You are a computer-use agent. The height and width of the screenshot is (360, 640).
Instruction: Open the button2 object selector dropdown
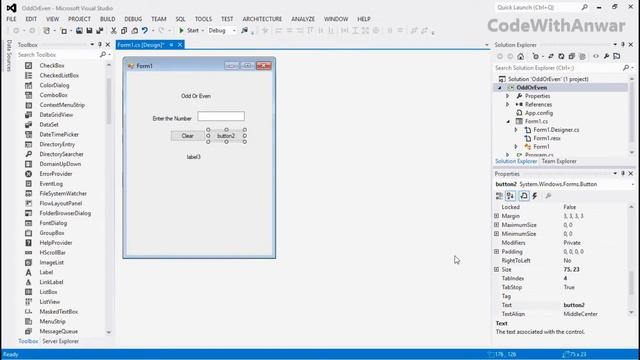pyautogui.click(x=633, y=184)
